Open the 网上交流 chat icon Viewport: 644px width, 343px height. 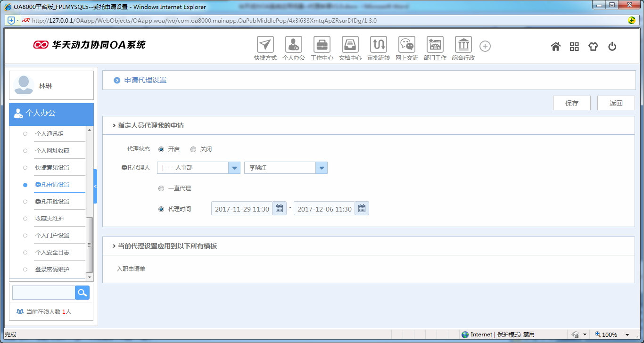[407, 45]
